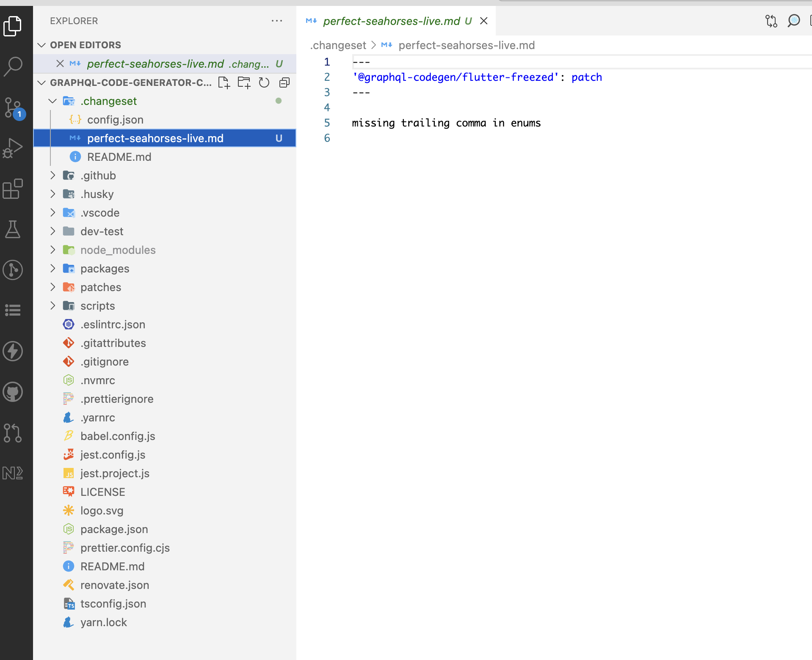Click the New File icon in explorer header
Viewport: 812px width, 660px height.
tap(224, 82)
